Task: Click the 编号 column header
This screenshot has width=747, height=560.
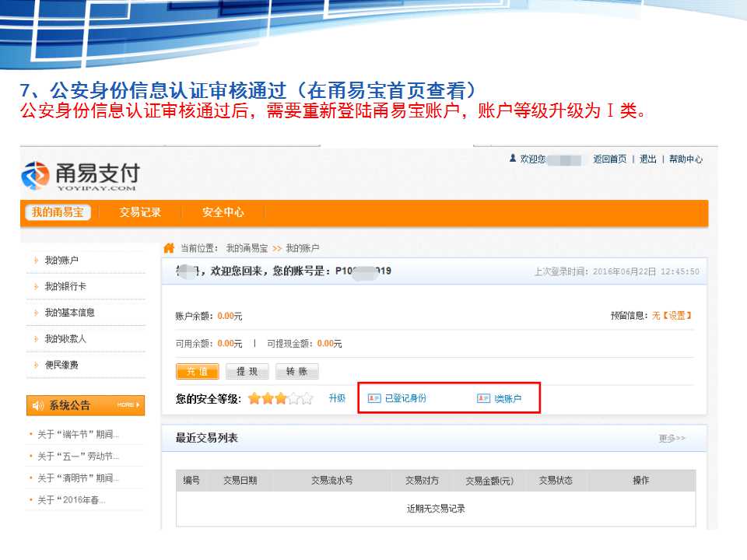Action: [x=191, y=481]
